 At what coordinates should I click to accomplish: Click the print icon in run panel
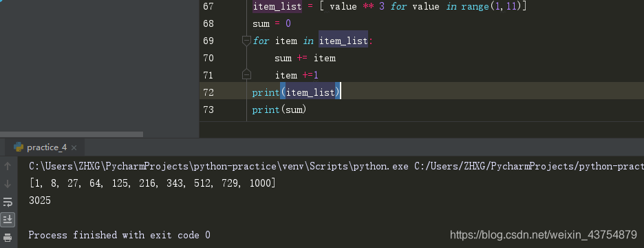pos(8,237)
